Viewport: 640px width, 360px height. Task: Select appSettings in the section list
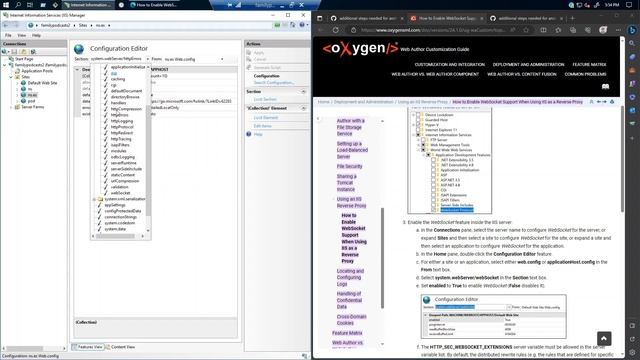(x=115, y=205)
